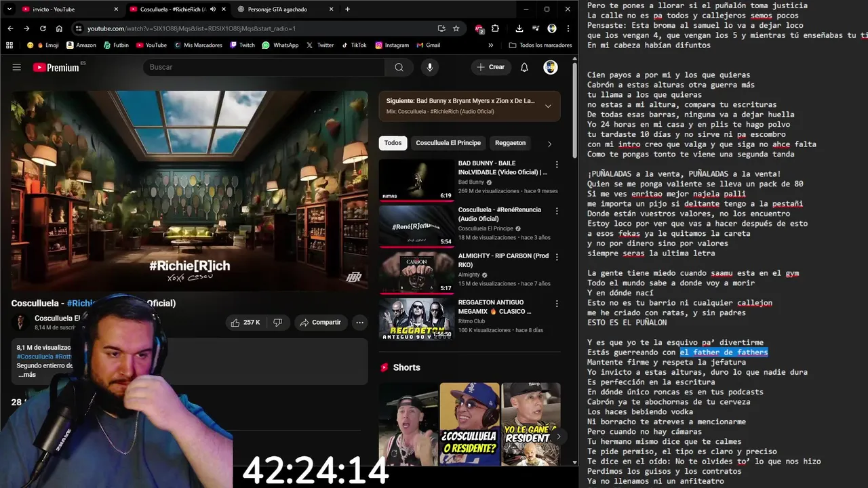The height and width of the screenshot is (488, 868).
Task: Close the invicto - YouTube tab
Action: 116,9
